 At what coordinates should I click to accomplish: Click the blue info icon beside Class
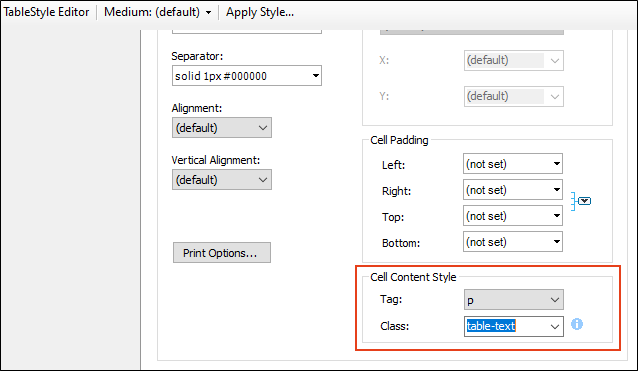coord(577,324)
